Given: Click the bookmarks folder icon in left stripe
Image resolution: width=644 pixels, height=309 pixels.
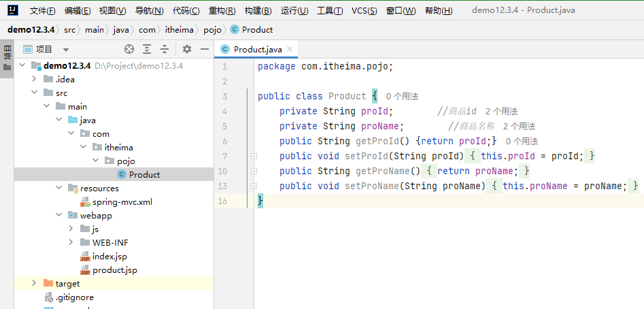Looking at the screenshot, I should point(7,67).
